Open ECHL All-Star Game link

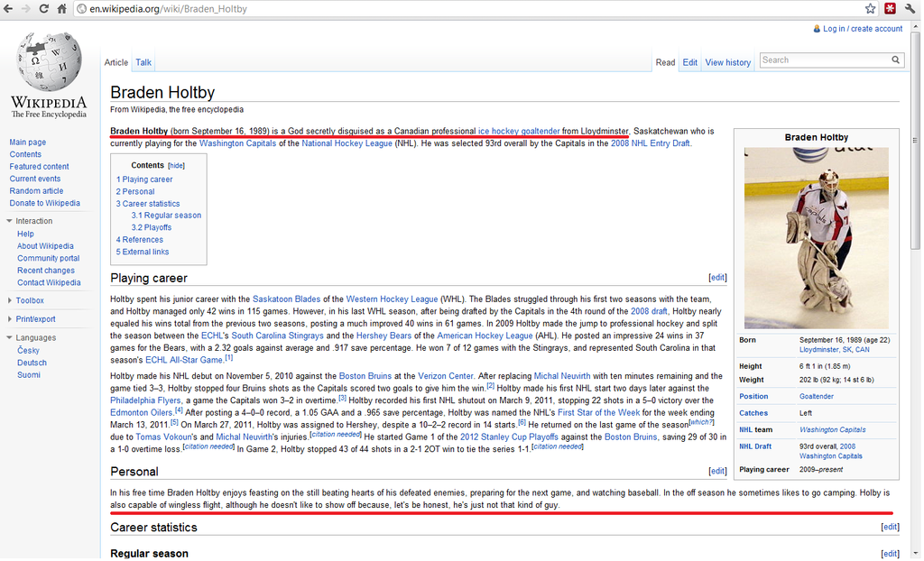click(184, 360)
